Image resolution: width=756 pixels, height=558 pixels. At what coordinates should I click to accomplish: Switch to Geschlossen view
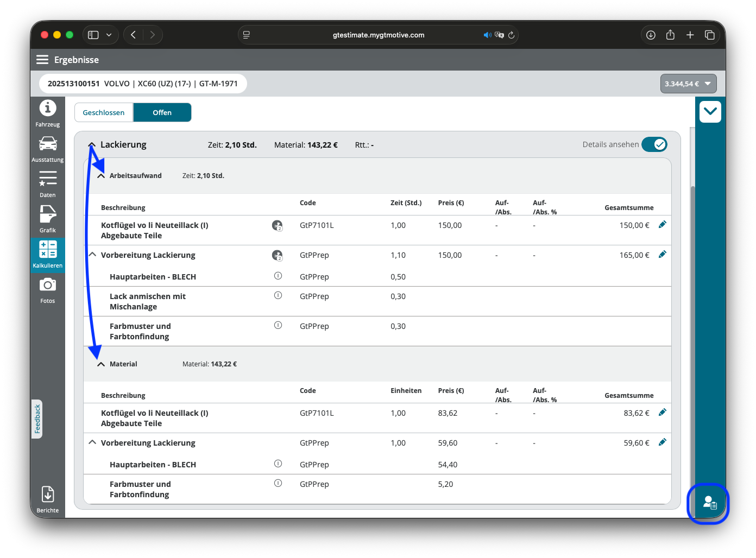pyautogui.click(x=104, y=112)
